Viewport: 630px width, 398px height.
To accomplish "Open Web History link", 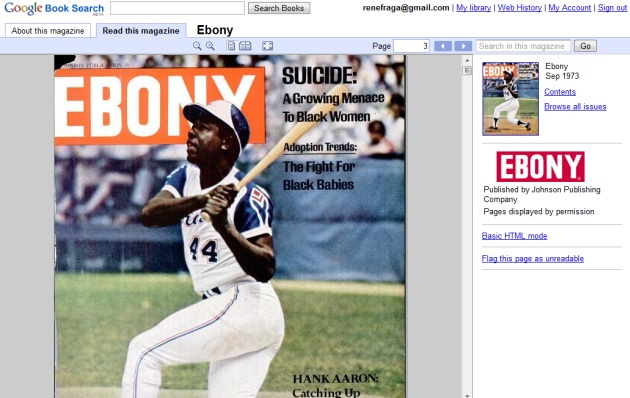I will [520, 8].
